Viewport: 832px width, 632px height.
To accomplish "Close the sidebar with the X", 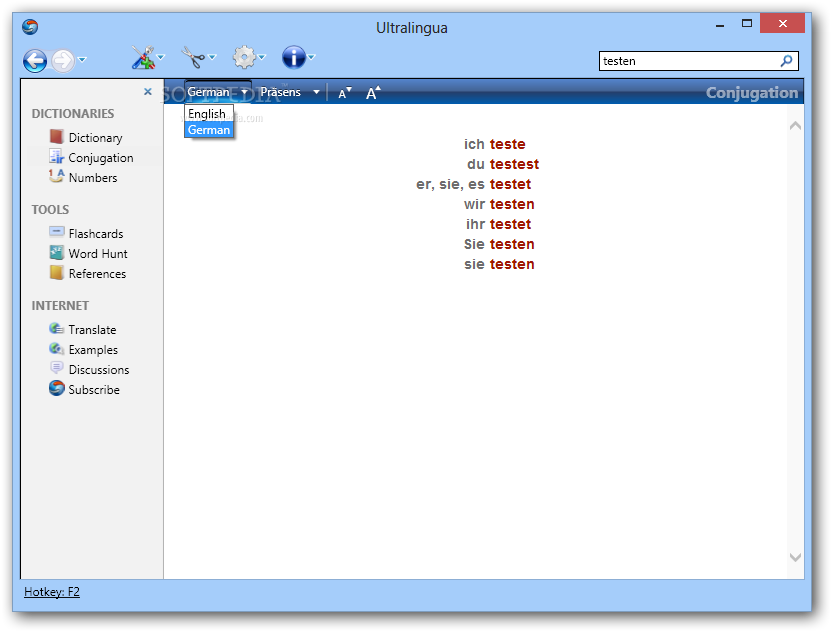I will pyautogui.click(x=148, y=92).
